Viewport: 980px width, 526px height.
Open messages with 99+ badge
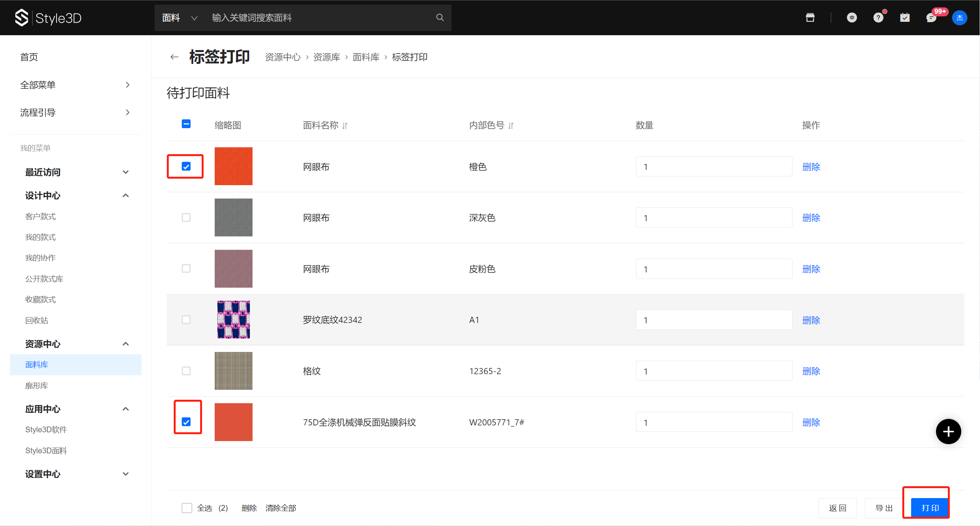(x=931, y=18)
